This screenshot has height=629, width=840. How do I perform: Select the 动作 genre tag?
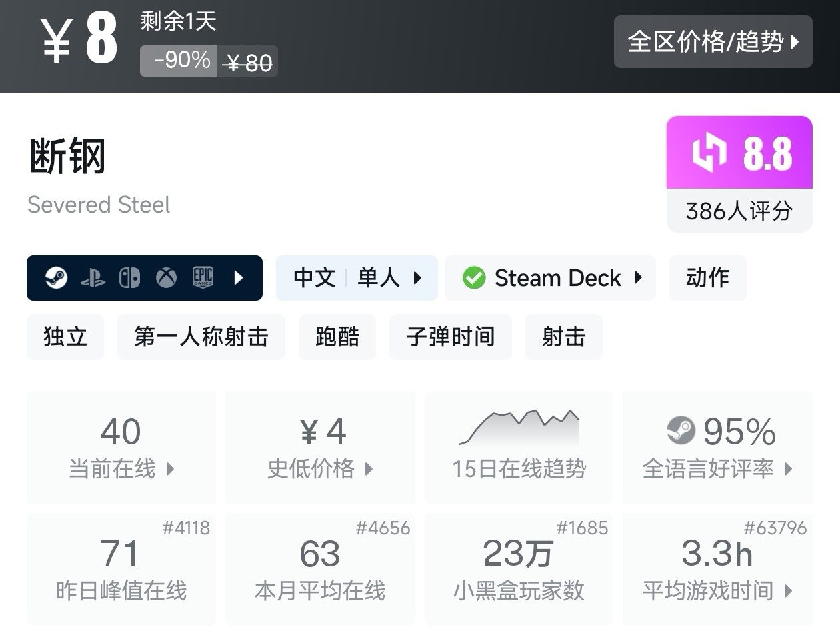click(707, 278)
